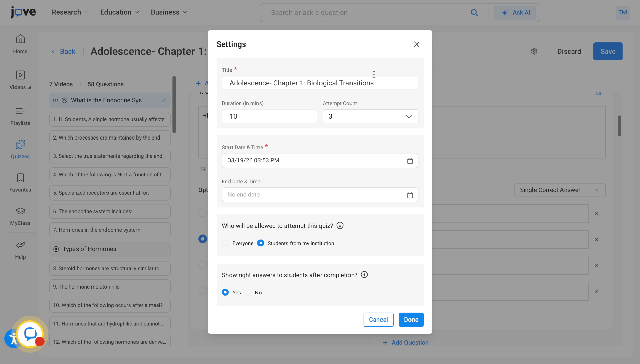This screenshot has width=640, height=364.
Task: Open the Attempt Count dropdown
Action: (x=370, y=116)
